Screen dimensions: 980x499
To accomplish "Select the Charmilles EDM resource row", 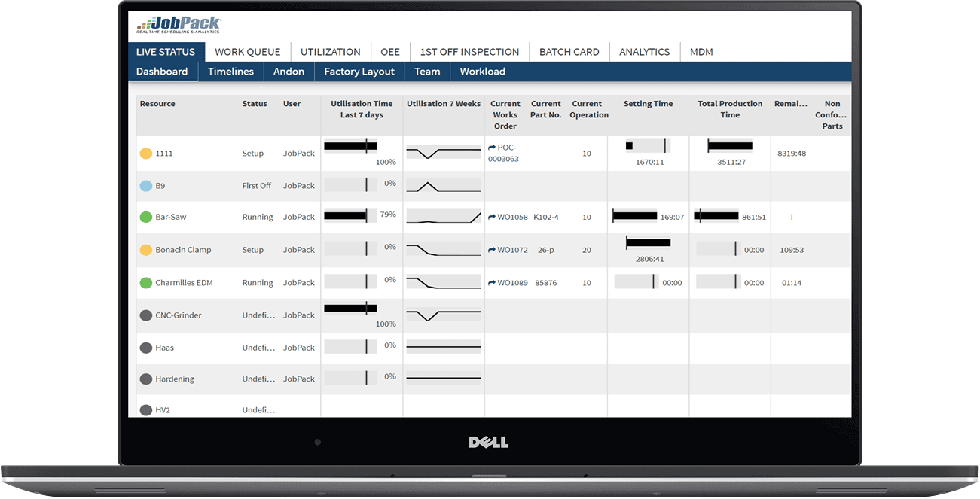I will (x=184, y=283).
